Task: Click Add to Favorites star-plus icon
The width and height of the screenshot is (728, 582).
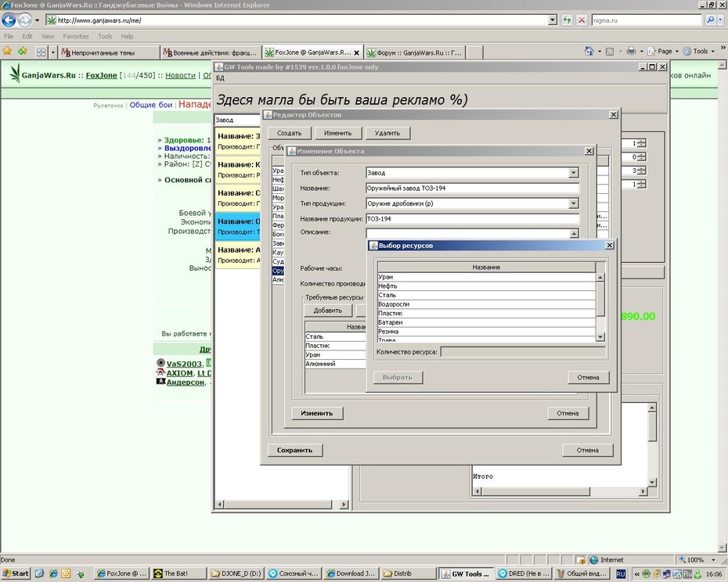Action: 22,51
